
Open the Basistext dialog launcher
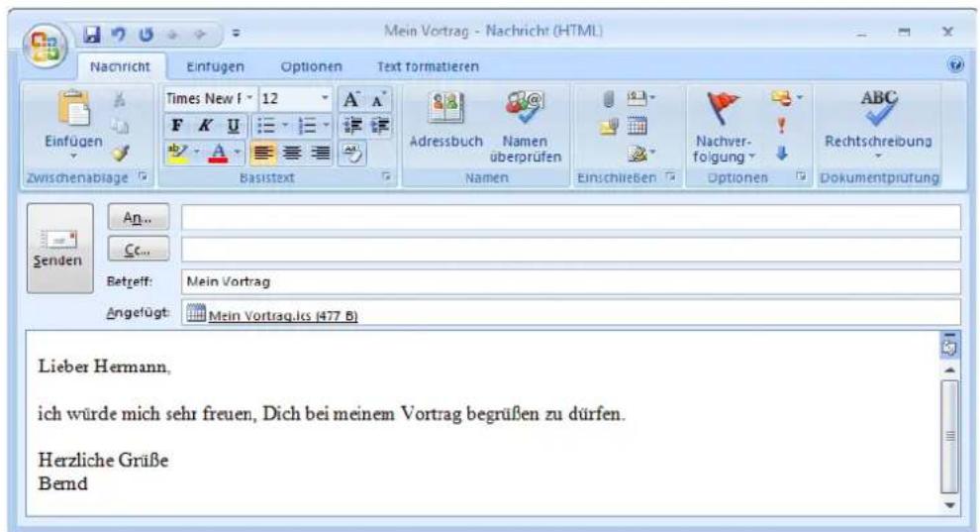click(386, 177)
